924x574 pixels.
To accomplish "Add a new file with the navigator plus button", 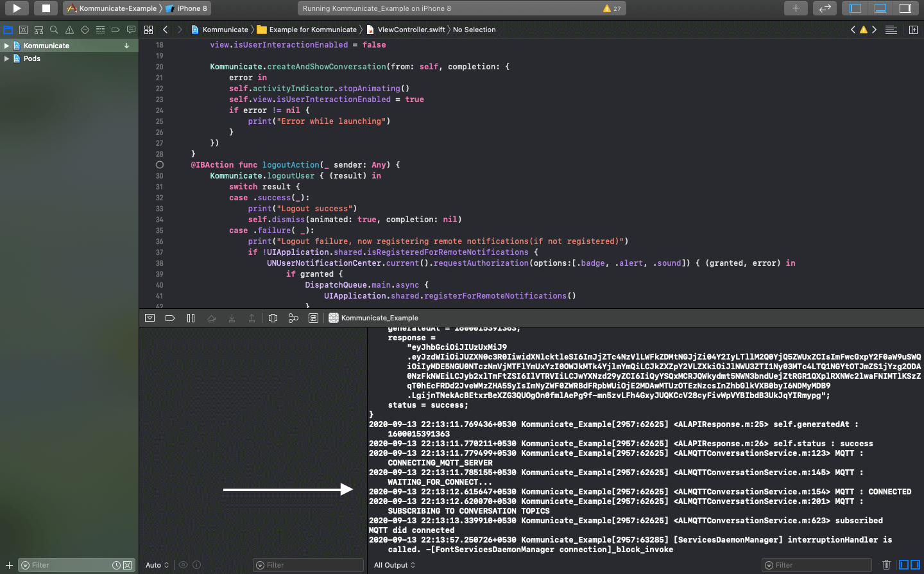I will pyautogui.click(x=9, y=565).
